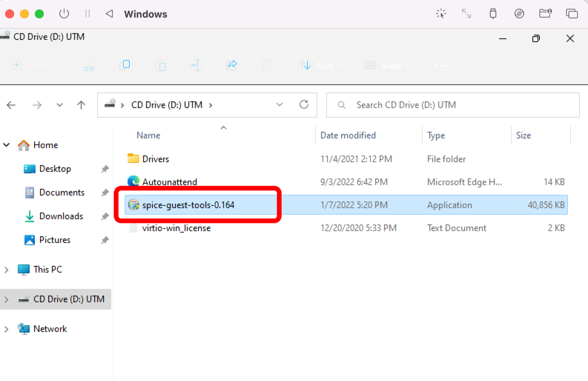Screen dimensions: 588x381
Task: Click the pin icon beside Documents
Action: pos(105,193)
